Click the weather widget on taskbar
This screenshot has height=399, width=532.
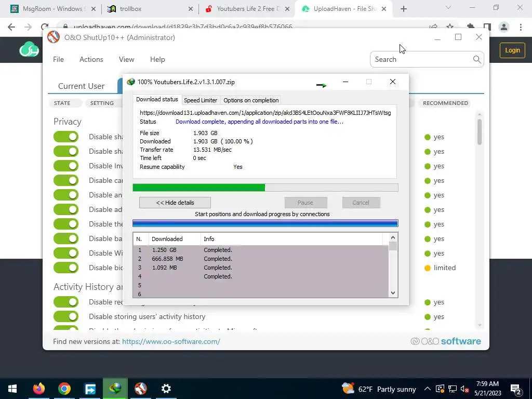click(379, 389)
